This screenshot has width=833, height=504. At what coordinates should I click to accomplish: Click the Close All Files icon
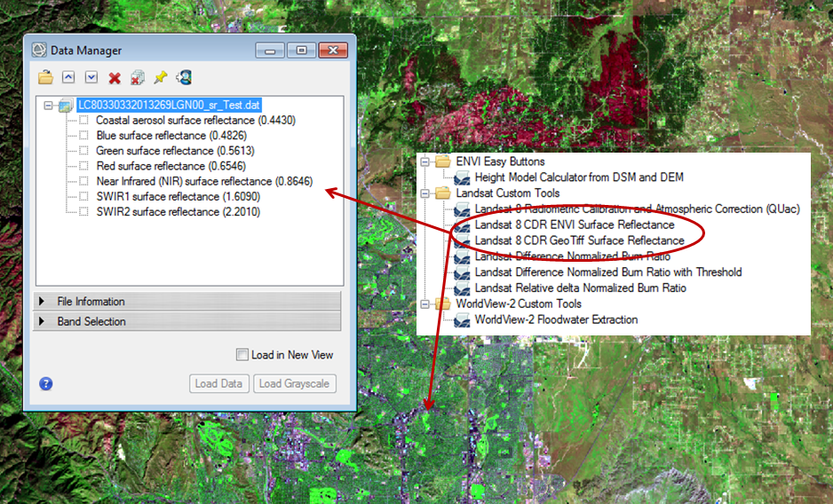click(138, 78)
